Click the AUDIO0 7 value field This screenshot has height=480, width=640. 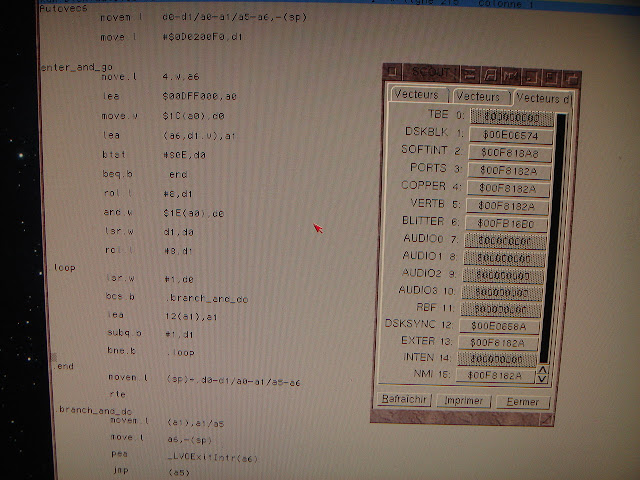[x=505, y=241]
